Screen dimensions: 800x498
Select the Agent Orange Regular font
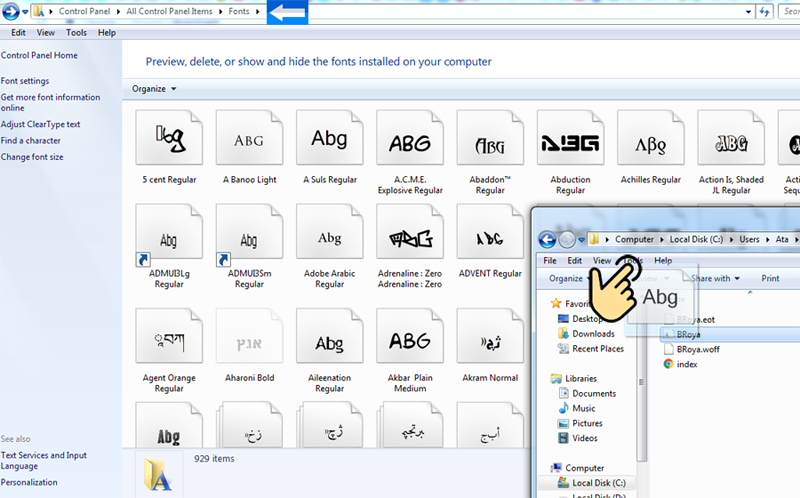[x=169, y=336]
